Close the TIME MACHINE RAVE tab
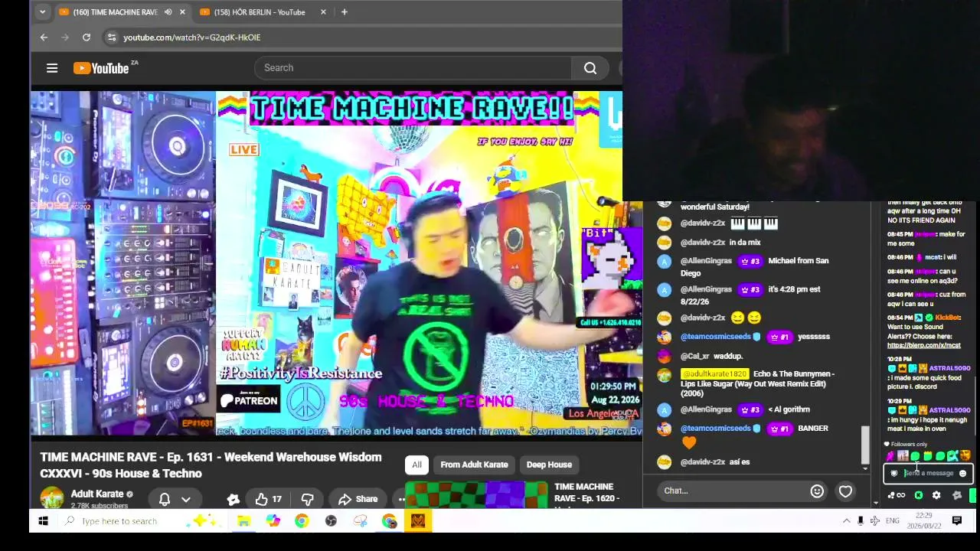Image resolution: width=980 pixels, height=551 pixels. coord(182,12)
